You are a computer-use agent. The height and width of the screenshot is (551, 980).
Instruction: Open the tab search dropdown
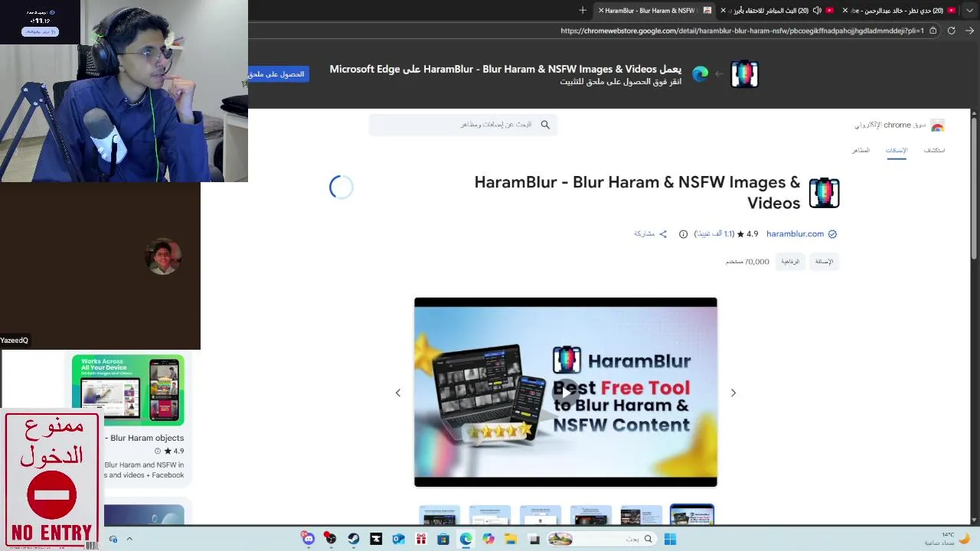tap(970, 10)
